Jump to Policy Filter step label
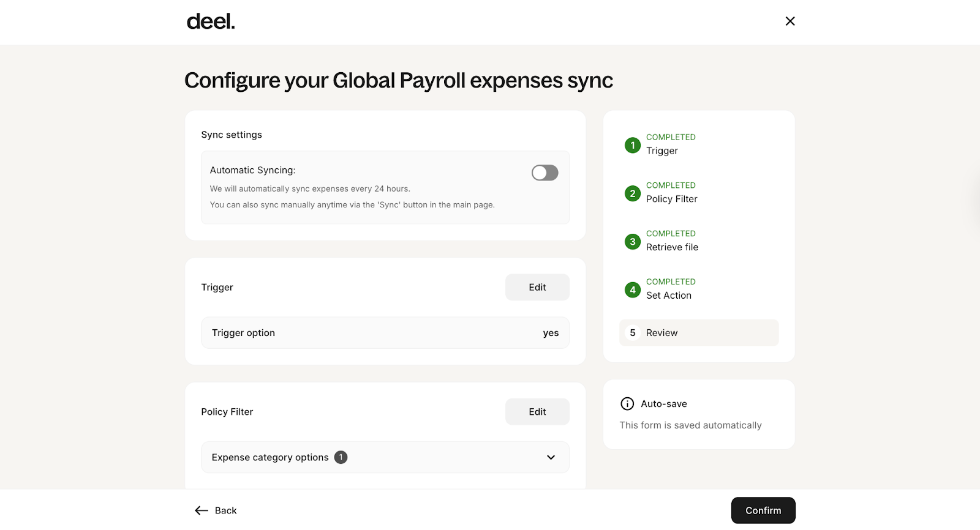Screen dimensions: 980x530 tap(671, 199)
